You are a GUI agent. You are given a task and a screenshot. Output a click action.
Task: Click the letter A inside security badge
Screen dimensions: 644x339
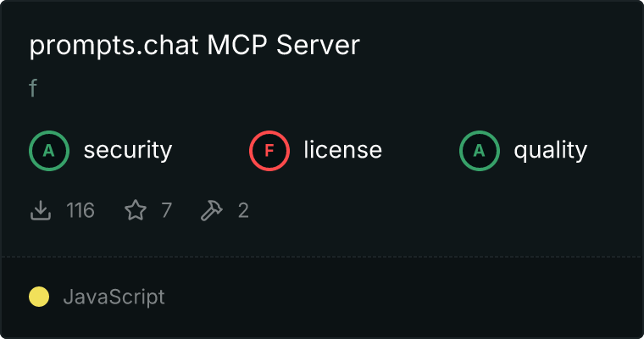[x=49, y=151]
